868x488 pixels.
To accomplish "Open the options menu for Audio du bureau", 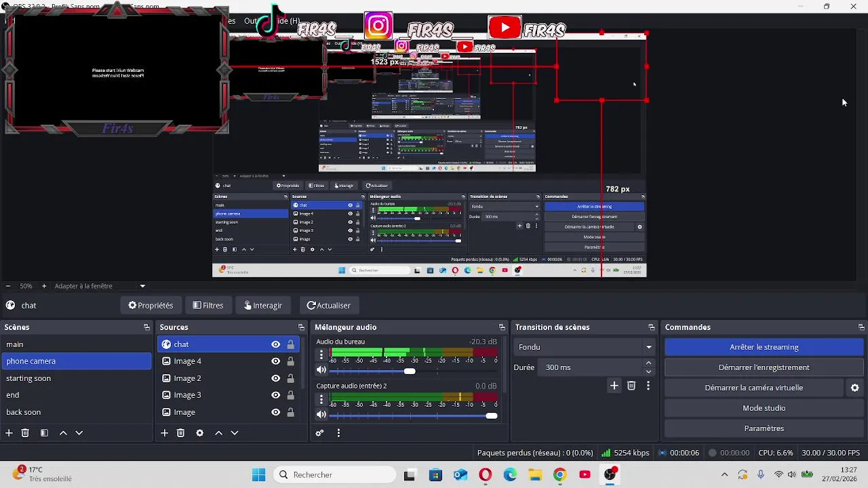I will click(x=321, y=355).
